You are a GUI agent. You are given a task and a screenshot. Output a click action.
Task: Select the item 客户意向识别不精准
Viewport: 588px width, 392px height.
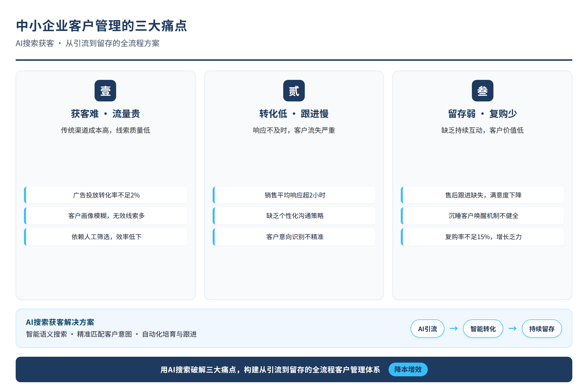coord(294,237)
